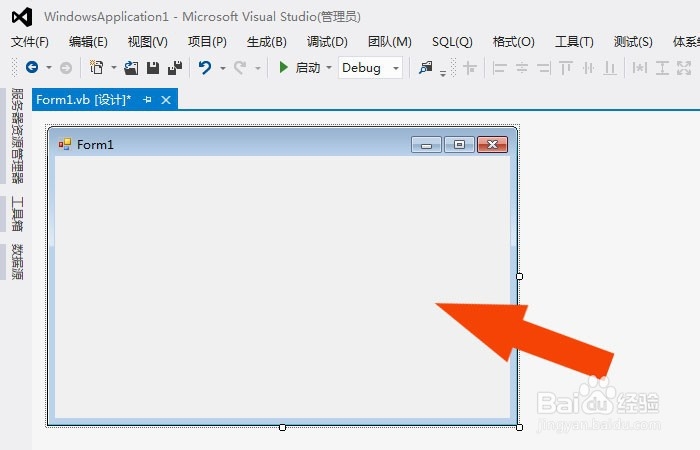Image resolution: width=700 pixels, height=450 pixels.
Task: Open the 测试(S) menu
Action: coord(633,42)
